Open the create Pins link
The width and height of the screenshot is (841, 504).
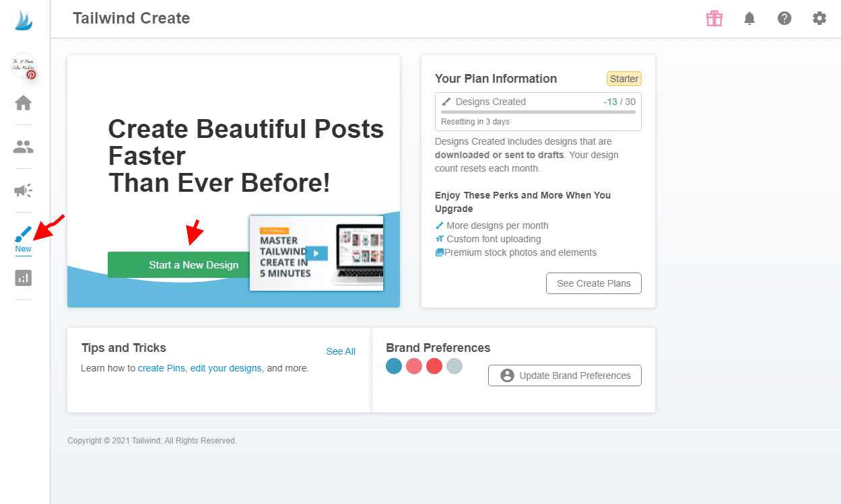pos(161,368)
